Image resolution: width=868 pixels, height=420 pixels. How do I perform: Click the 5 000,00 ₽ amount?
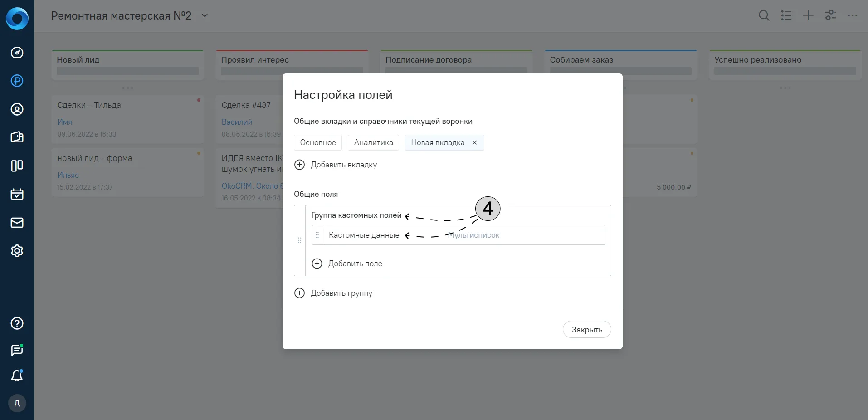[674, 187]
